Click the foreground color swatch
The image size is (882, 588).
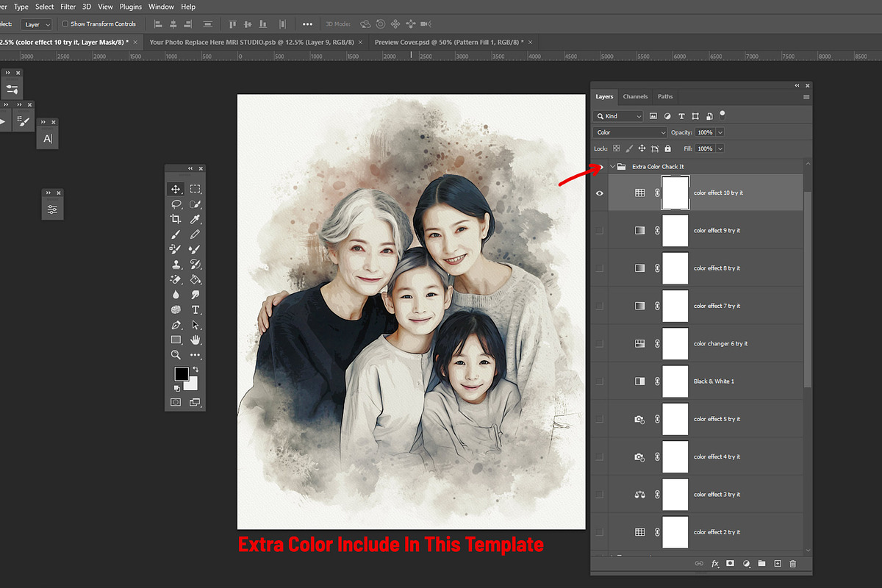[181, 374]
